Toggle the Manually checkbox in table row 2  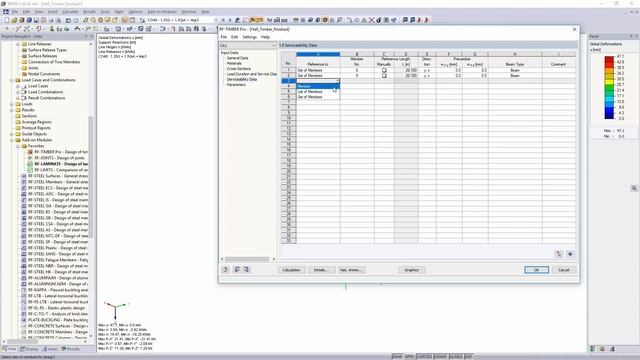point(384,76)
